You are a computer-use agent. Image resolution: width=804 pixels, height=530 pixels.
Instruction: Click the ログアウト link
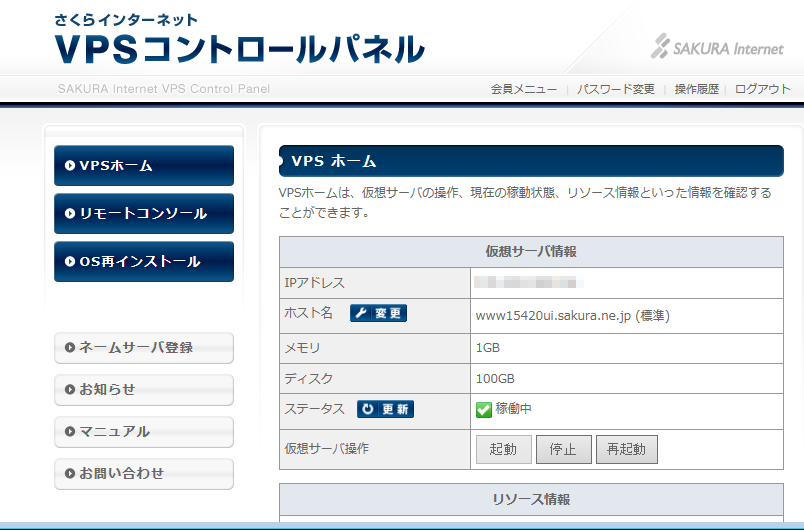coord(762,89)
